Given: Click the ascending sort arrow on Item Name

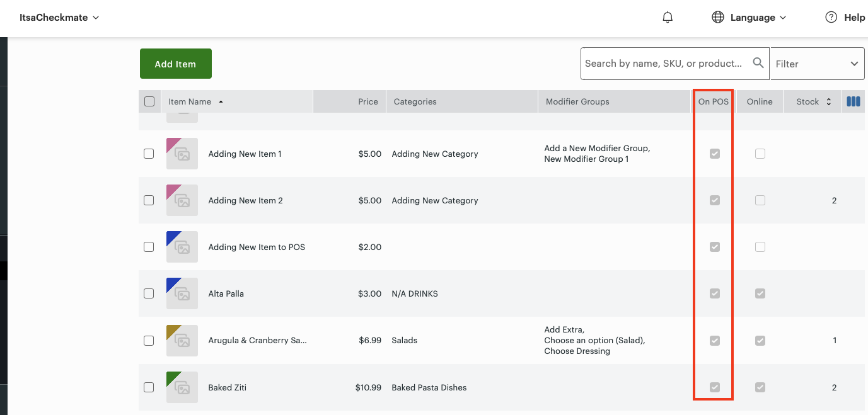Looking at the screenshot, I should pos(220,101).
